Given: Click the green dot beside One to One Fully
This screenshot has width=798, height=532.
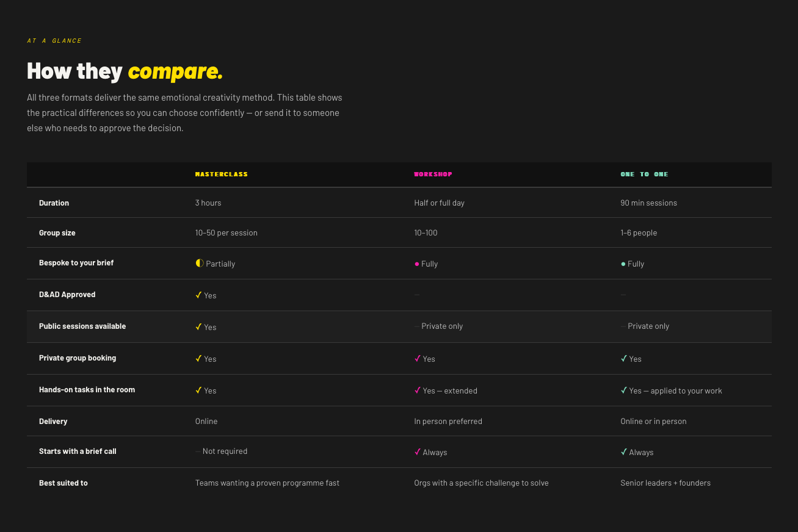Looking at the screenshot, I should [623, 264].
